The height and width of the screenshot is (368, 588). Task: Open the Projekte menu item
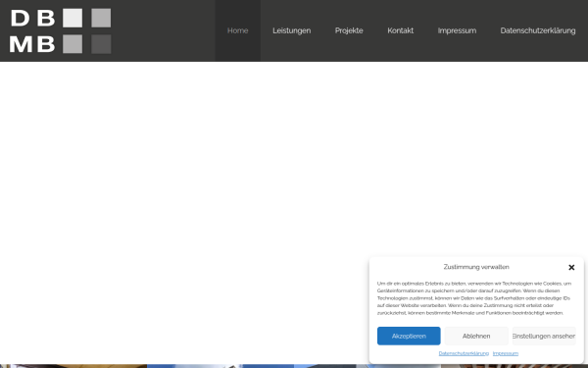click(349, 30)
